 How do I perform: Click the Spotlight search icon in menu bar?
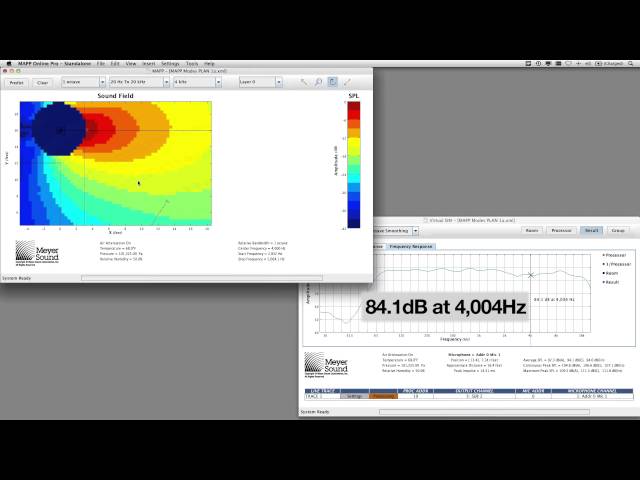coord(631,64)
